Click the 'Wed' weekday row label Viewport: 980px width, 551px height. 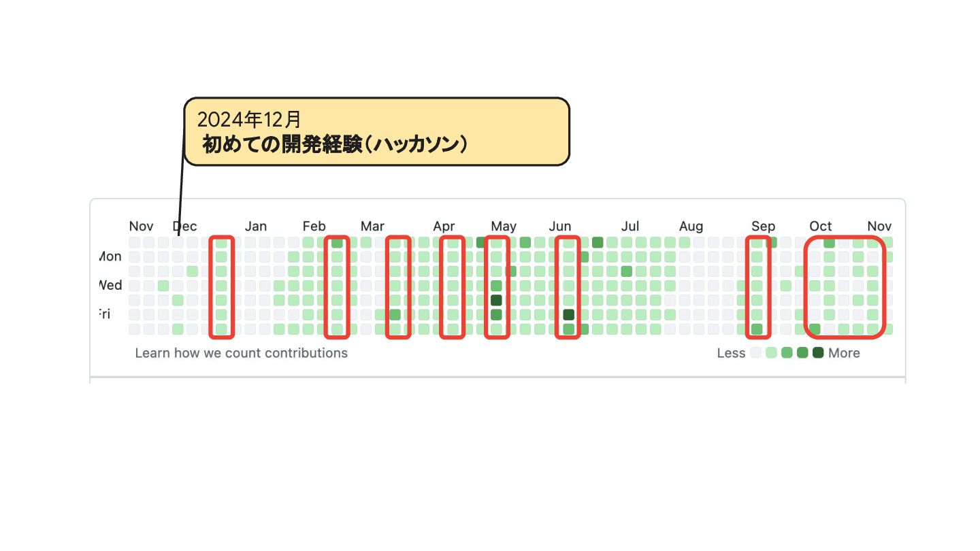(110, 285)
